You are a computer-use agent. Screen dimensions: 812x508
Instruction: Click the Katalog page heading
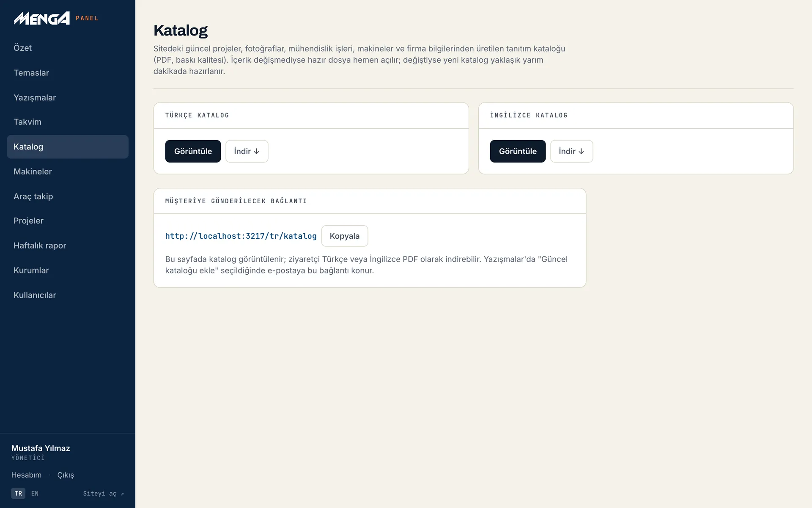pos(181,30)
